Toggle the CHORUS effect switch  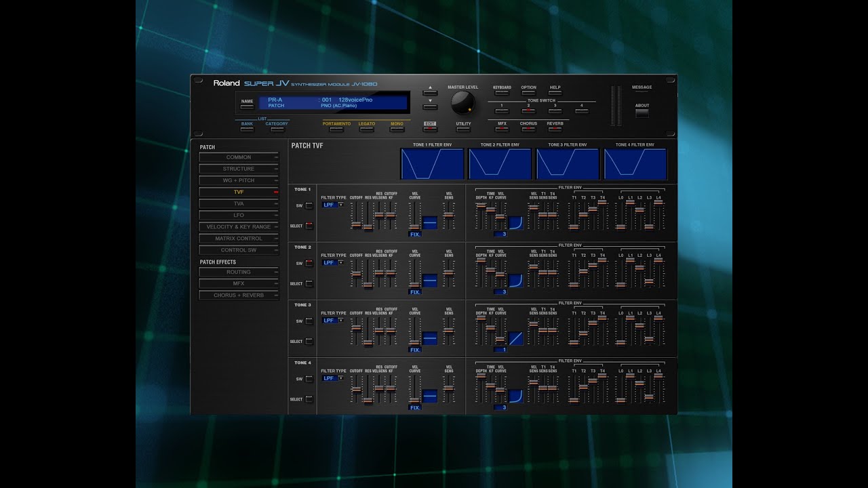(x=529, y=129)
